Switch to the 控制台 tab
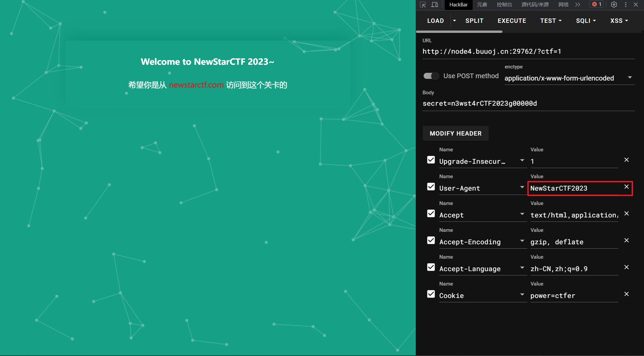644x356 pixels. [504, 5]
